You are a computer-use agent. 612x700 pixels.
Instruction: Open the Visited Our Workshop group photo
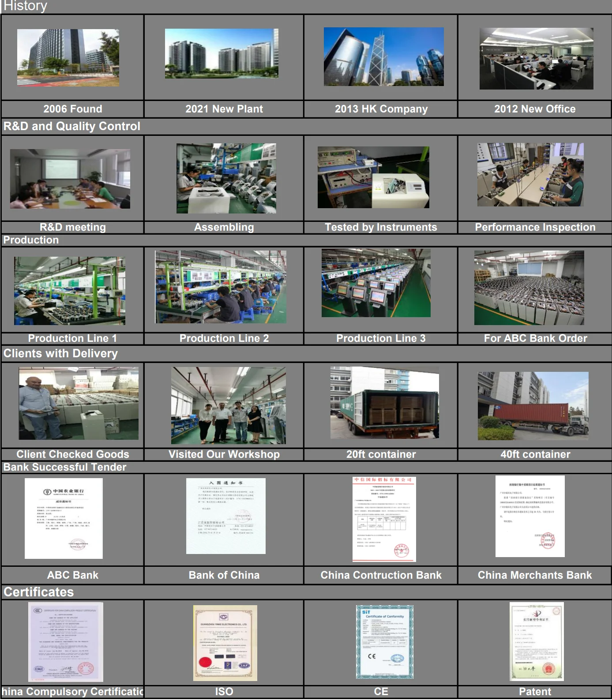(229, 405)
